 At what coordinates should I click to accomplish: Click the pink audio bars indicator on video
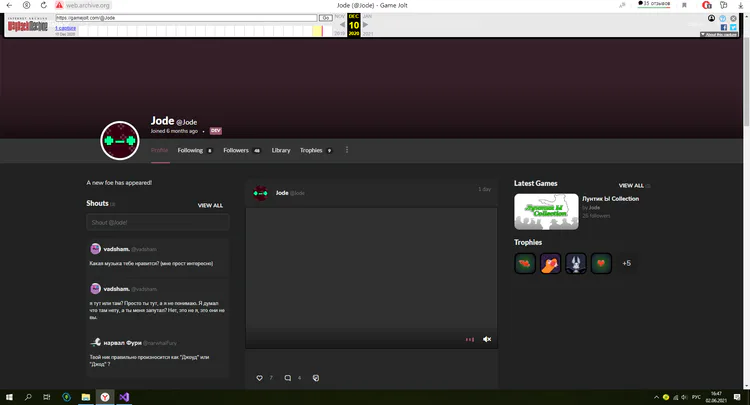coord(470,339)
